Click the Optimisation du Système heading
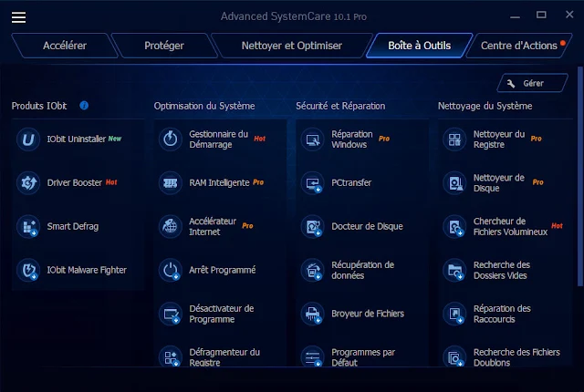The height and width of the screenshot is (392, 584). click(x=204, y=106)
